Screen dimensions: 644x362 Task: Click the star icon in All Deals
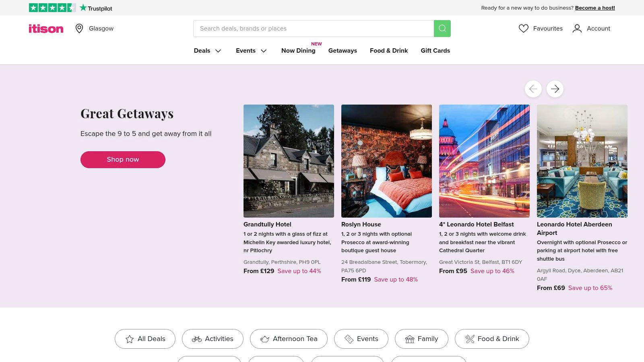(x=130, y=339)
